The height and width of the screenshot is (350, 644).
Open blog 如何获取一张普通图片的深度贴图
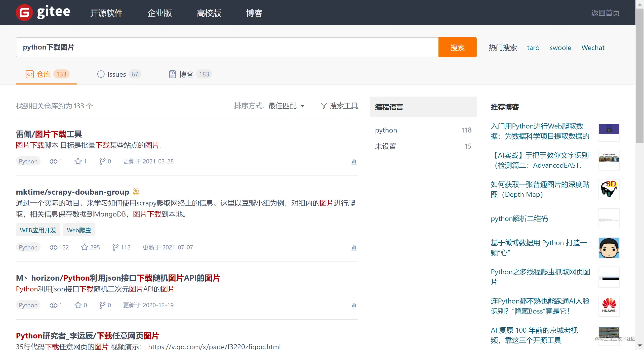(x=540, y=189)
